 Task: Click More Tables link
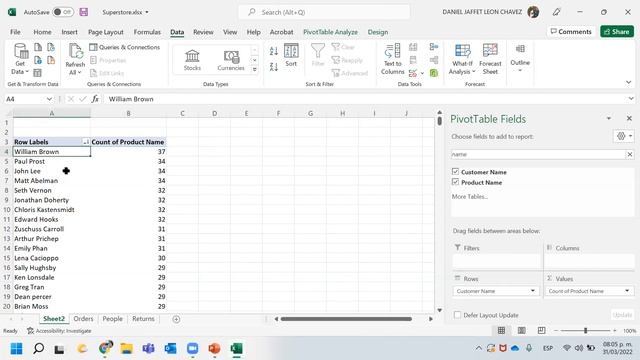click(470, 196)
